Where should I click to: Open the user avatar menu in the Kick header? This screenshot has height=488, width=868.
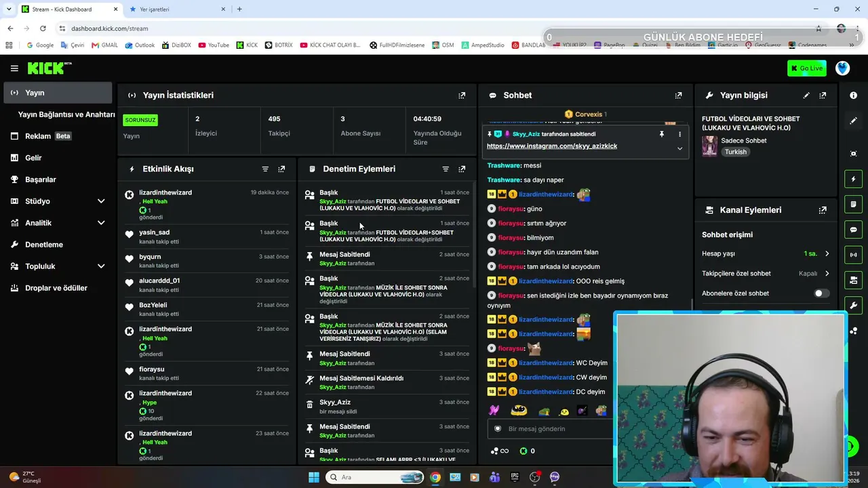click(842, 68)
